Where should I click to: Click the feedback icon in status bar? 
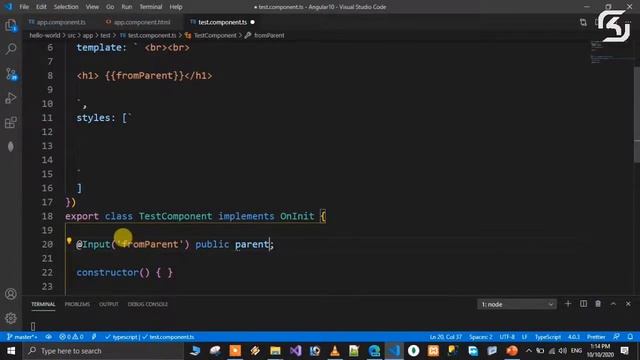[x=616, y=337]
